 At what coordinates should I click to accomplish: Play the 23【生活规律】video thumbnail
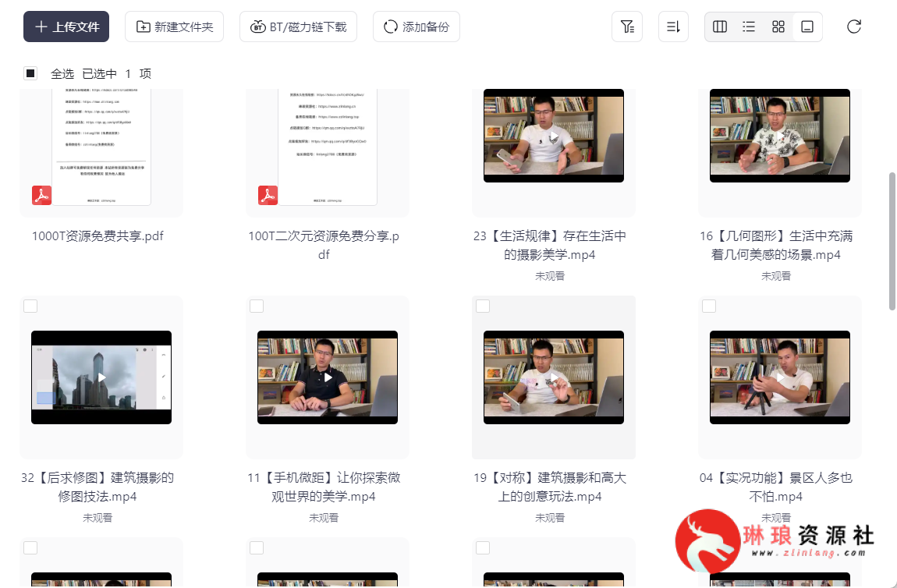tap(554, 136)
